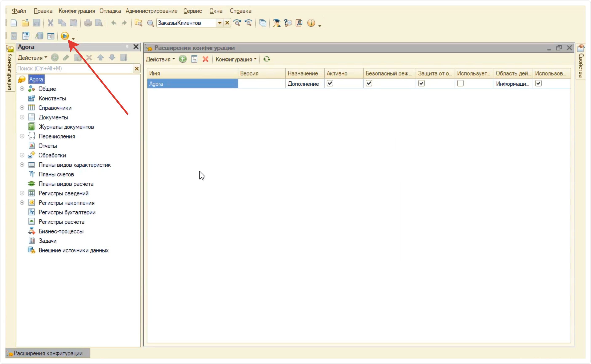The image size is (591, 364).
Task: Click the Open configuration tree icon in extensions toolbar
Action: click(x=194, y=59)
